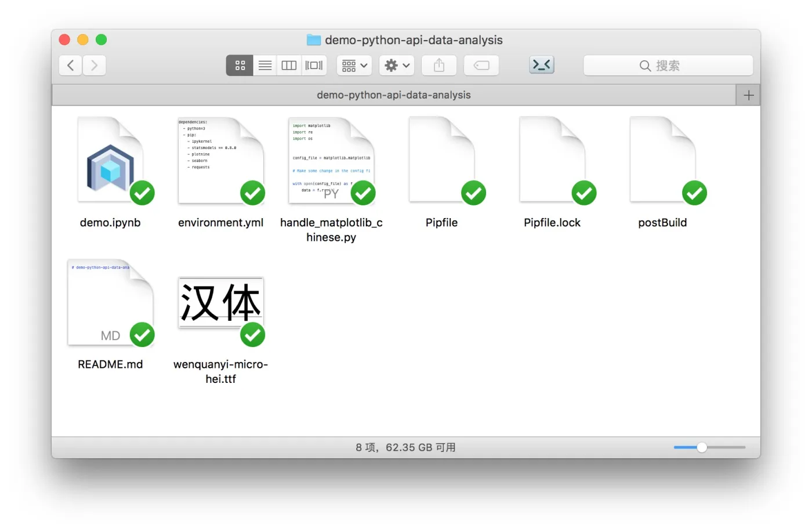Select the environment.yml file
Image resolution: width=812 pixels, height=532 pixels.
221,172
